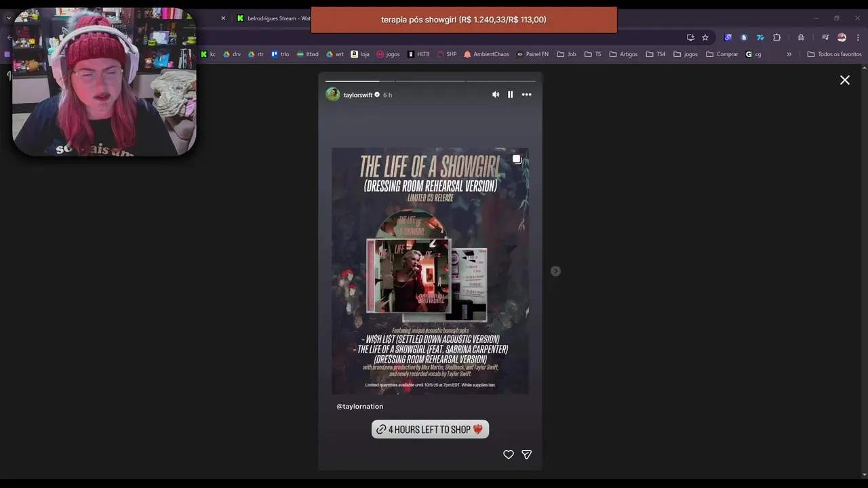The height and width of the screenshot is (488, 868).
Task: Open the blue document extension icon
Action: (744, 37)
